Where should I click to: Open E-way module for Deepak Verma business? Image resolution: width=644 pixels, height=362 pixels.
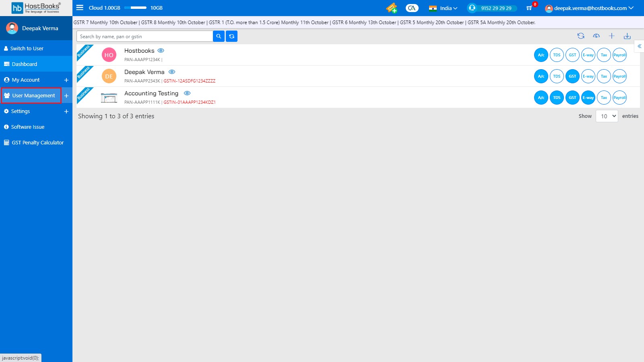pos(588,76)
